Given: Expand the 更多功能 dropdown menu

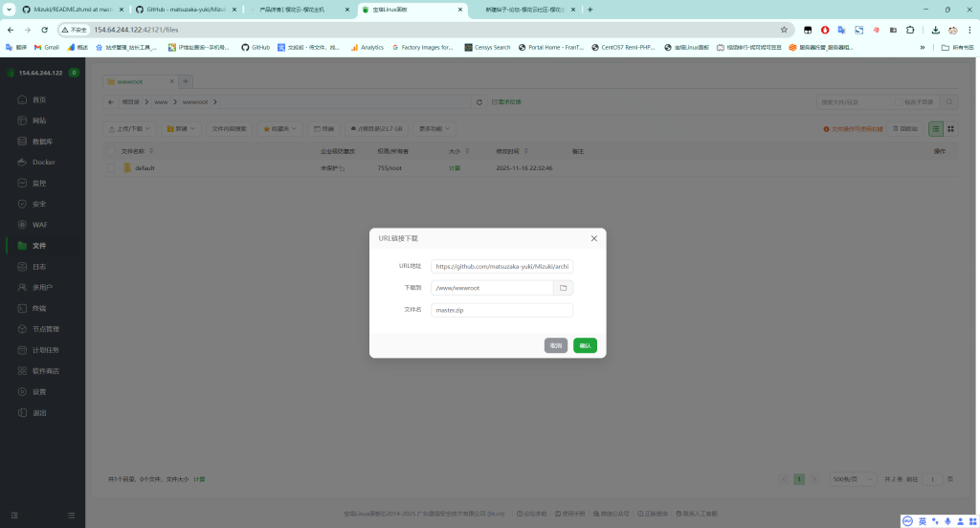Looking at the screenshot, I should tap(435, 128).
